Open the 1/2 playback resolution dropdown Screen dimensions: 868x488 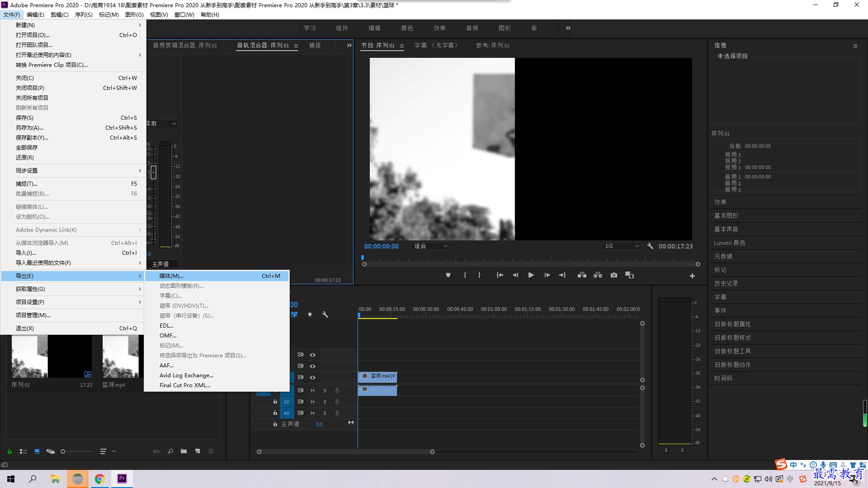[x=622, y=246]
